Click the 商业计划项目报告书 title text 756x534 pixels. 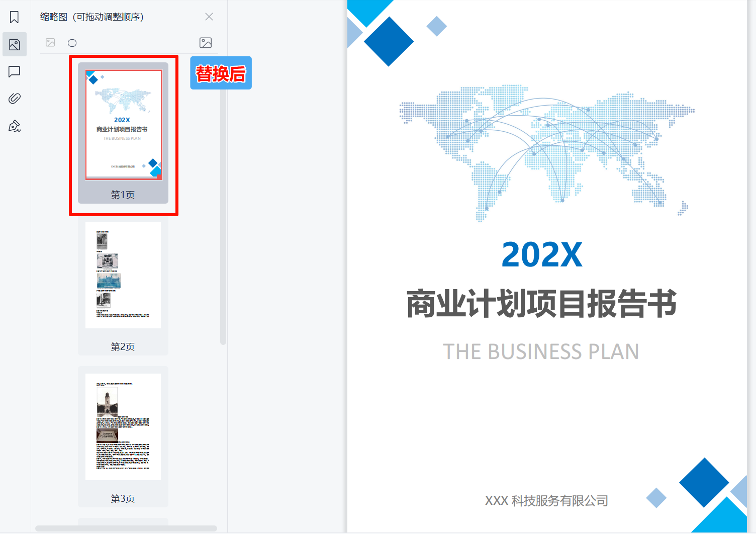[541, 304]
